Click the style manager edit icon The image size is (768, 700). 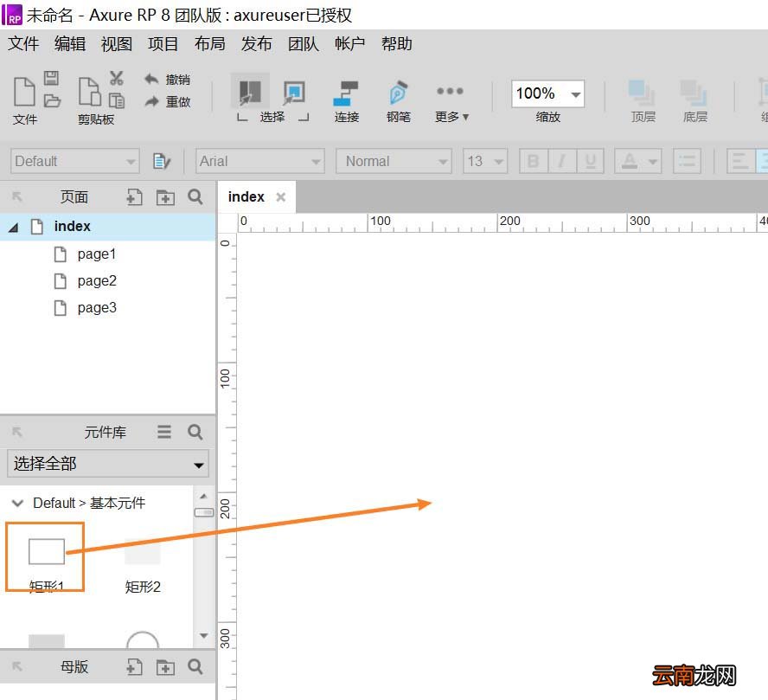(161, 161)
